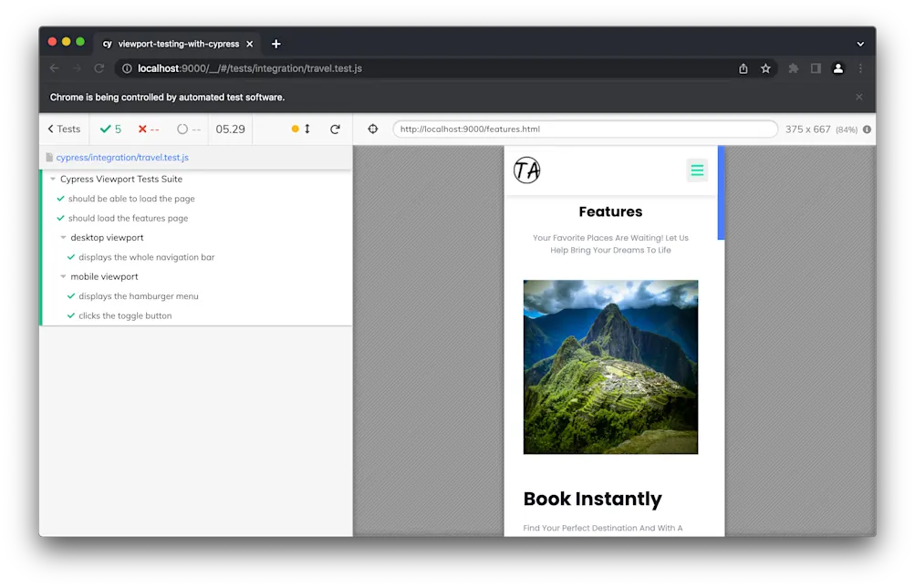Click the 'Your Favorite Places Are Waiting' text
This screenshot has height=588, width=915.
click(x=610, y=243)
